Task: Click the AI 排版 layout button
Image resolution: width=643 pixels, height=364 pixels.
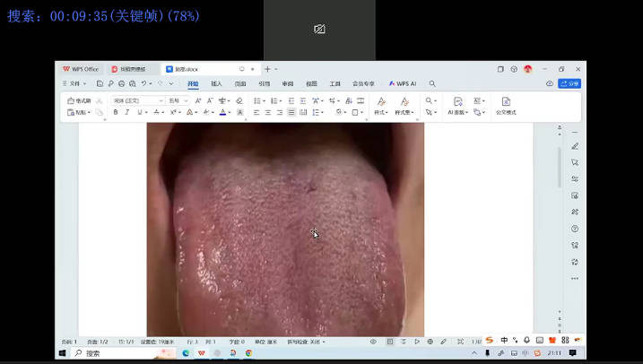Action: tap(456, 107)
